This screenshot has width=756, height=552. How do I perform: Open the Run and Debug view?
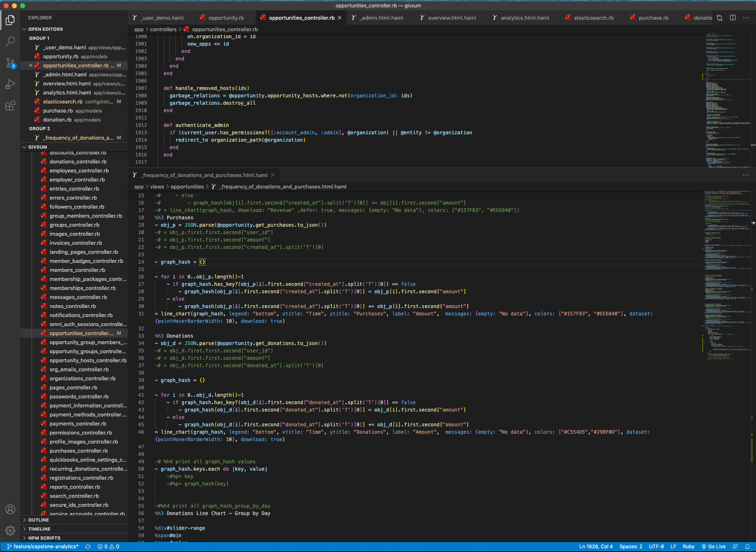click(x=10, y=84)
